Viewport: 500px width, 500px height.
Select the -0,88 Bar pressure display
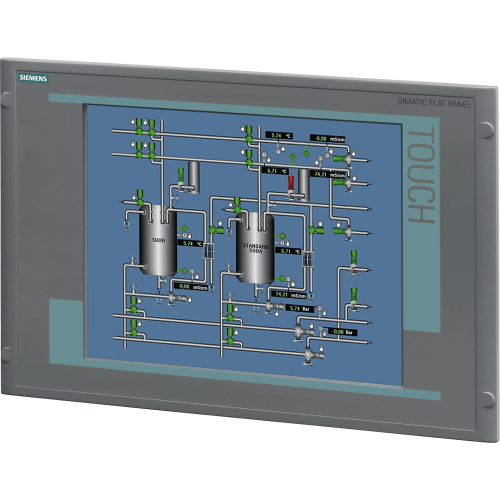[343, 332]
